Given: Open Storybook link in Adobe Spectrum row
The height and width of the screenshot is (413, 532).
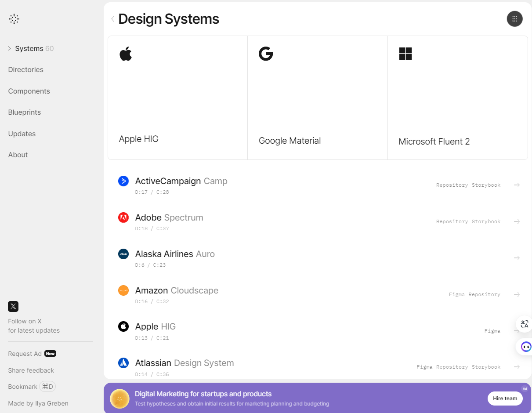Looking at the screenshot, I should click(x=486, y=221).
